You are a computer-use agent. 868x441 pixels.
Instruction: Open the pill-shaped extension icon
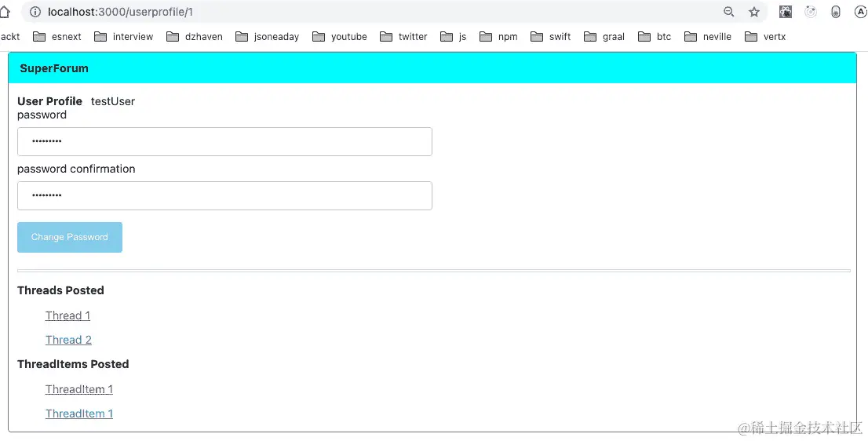pos(837,12)
